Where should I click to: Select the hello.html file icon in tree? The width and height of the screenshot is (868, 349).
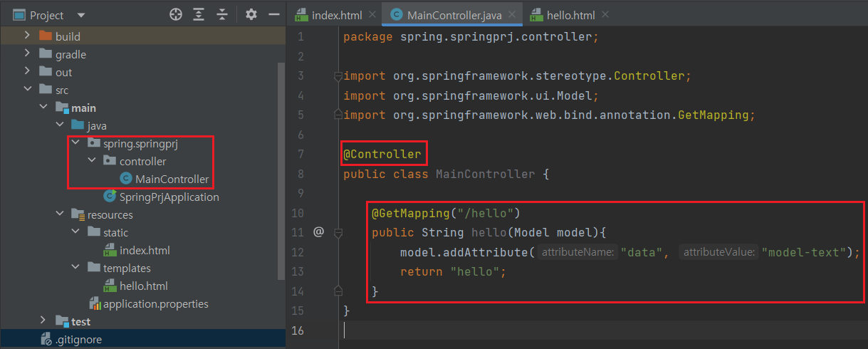point(110,286)
